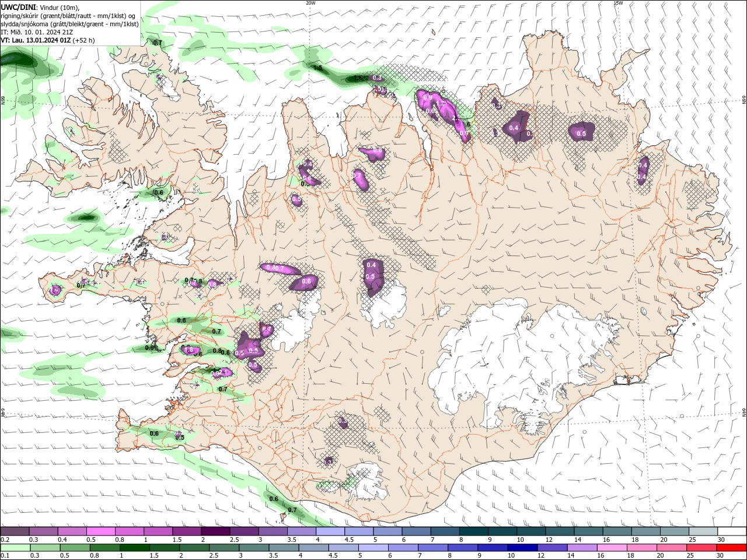This screenshot has height=560, width=747.
Task: Pick the deep blue 10 rain legend swatch
Action: (522, 548)
